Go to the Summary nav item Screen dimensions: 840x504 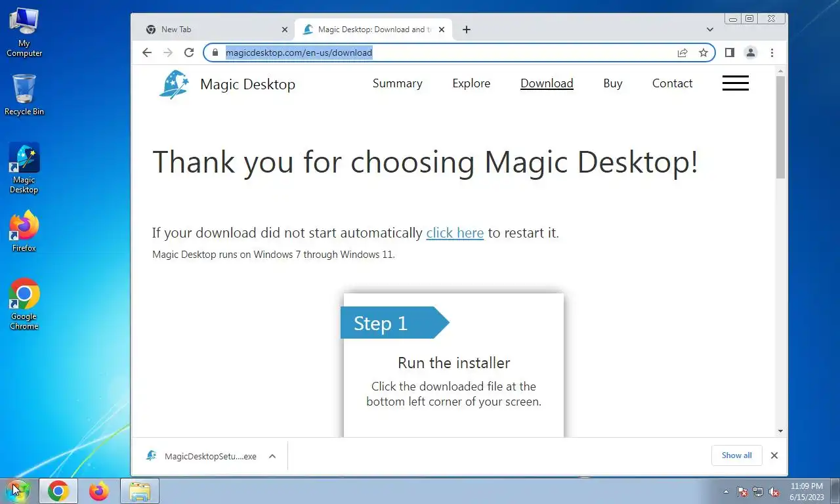[x=398, y=83]
